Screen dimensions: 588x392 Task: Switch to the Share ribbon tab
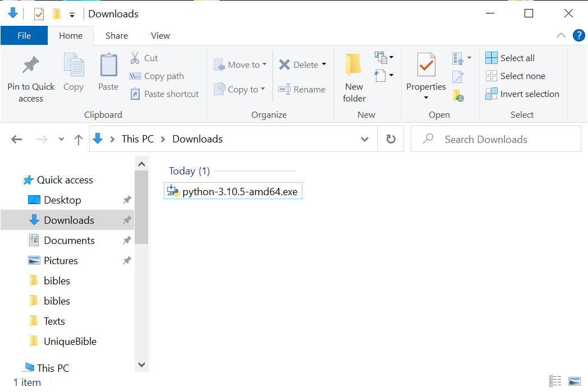coord(117,35)
